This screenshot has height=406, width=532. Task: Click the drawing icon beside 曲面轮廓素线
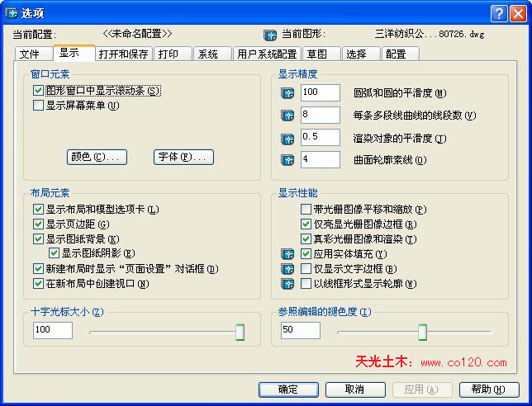pos(287,159)
